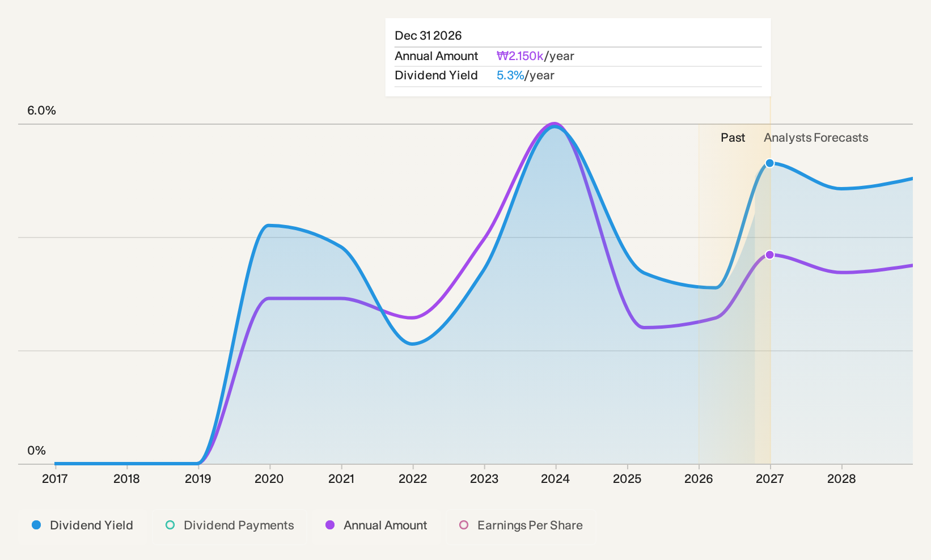Click the 2028 x-axis label

[x=841, y=479]
